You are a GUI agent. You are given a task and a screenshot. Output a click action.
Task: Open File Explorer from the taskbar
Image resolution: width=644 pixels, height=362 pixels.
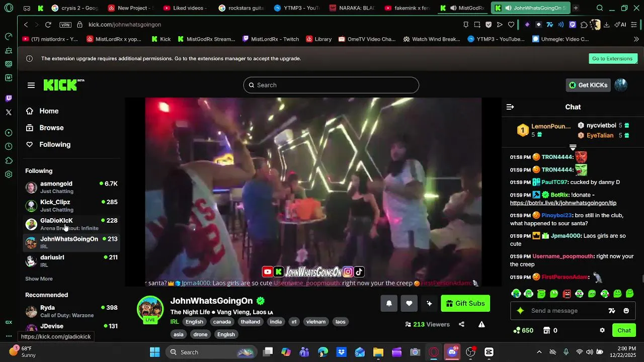(378, 352)
